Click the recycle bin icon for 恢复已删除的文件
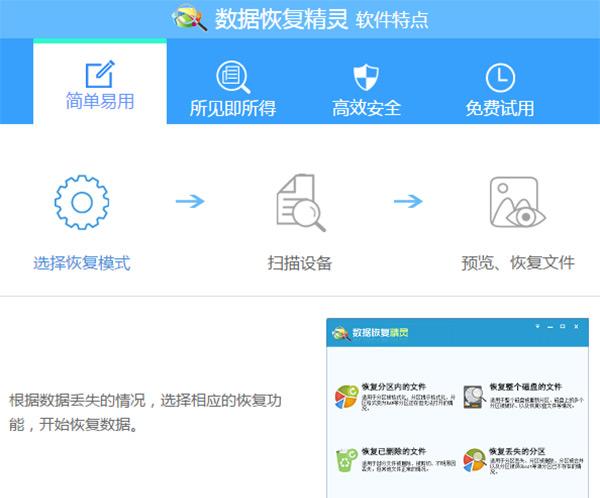 [x=346, y=460]
